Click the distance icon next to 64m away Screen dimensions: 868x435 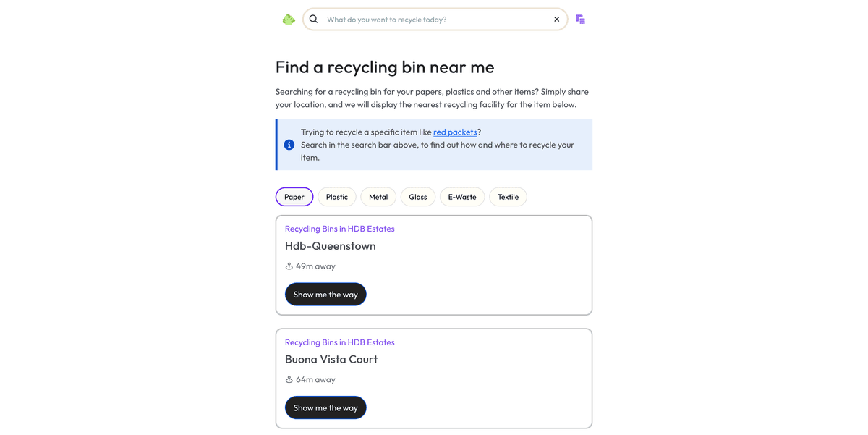click(x=289, y=379)
